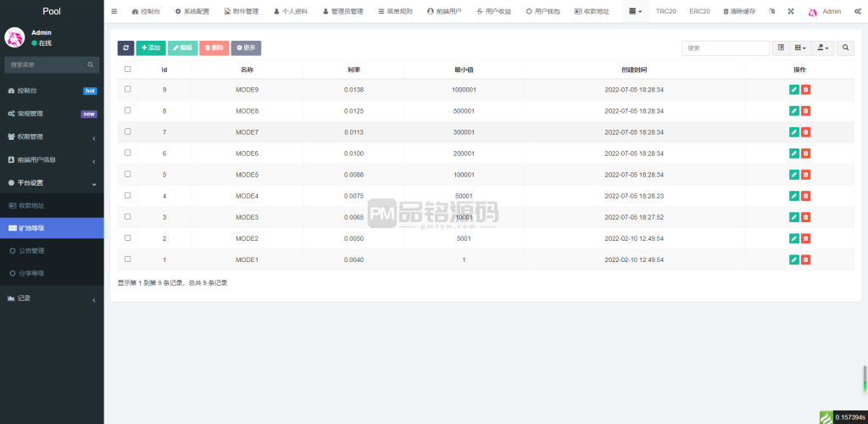868x424 pixels.
Task: Switch to the 系统配置 tab
Action: pyautogui.click(x=192, y=12)
